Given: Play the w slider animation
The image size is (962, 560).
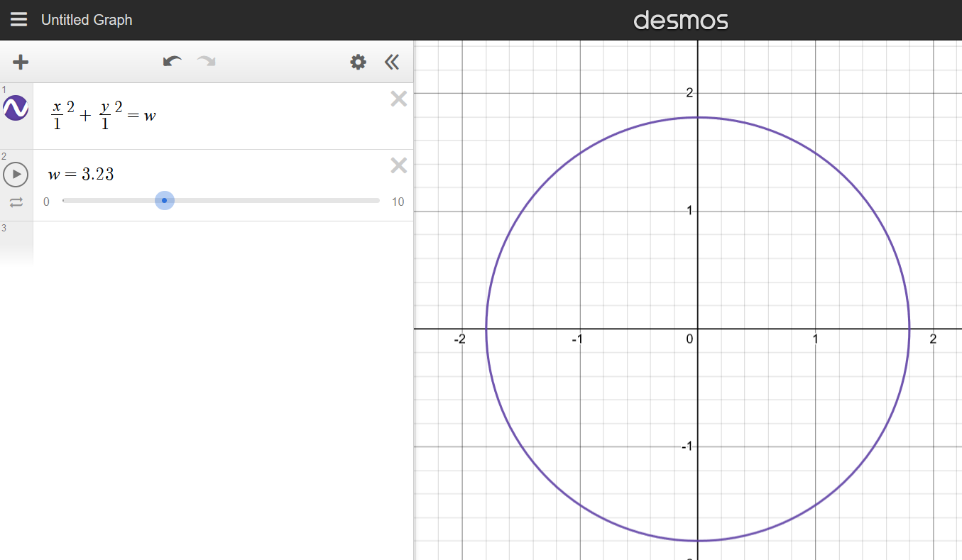Looking at the screenshot, I should point(16,174).
